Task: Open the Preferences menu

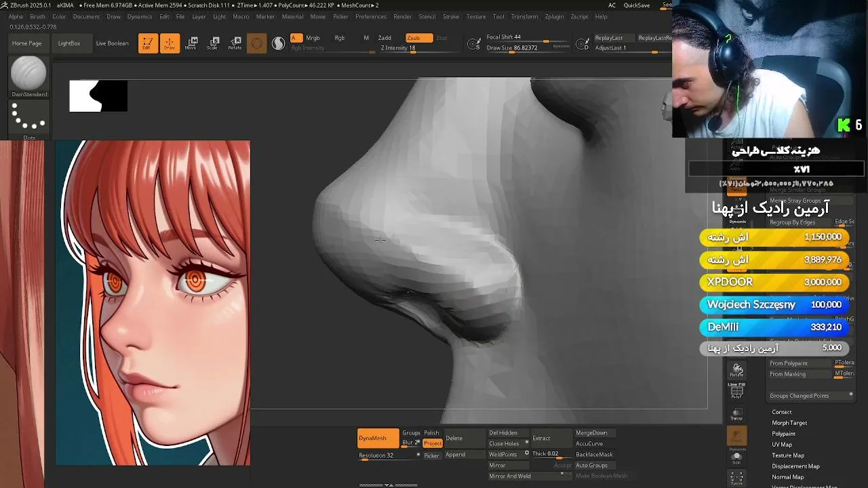Action: pyautogui.click(x=371, y=16)
